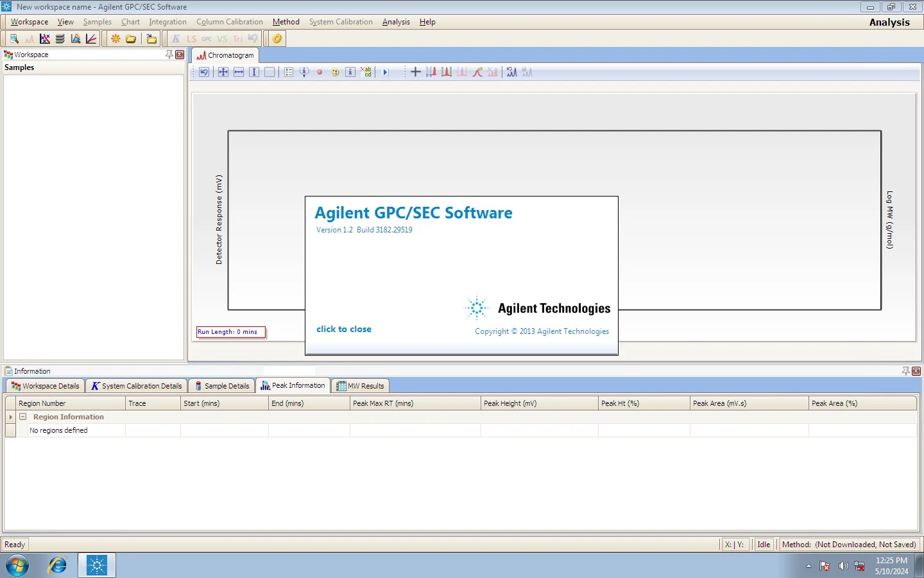Viewport: 924px width, 578px height.
Task: Click the volume speaker tray icon
Action: point(843,566)
